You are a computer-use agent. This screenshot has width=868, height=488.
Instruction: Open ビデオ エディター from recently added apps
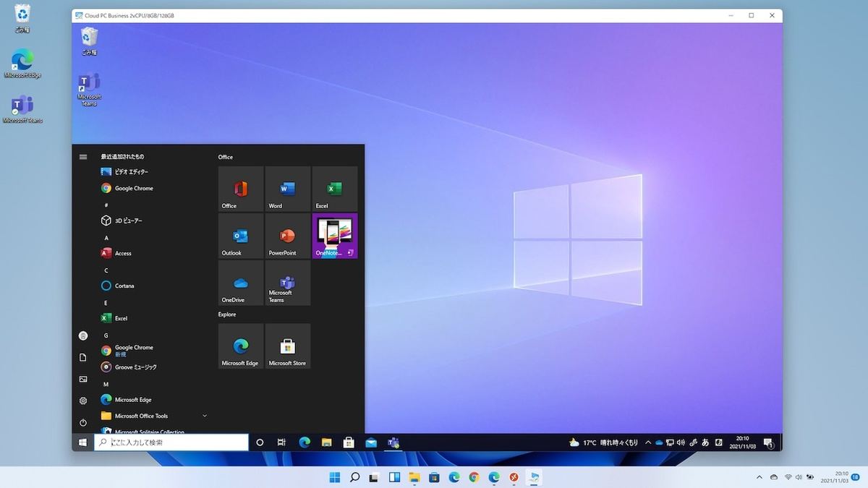click(x=156, y=172)
